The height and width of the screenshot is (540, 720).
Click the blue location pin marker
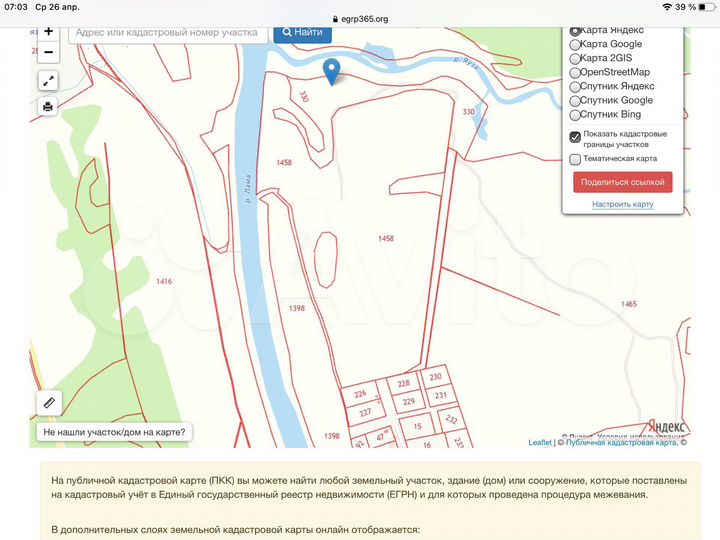point(332,69)
